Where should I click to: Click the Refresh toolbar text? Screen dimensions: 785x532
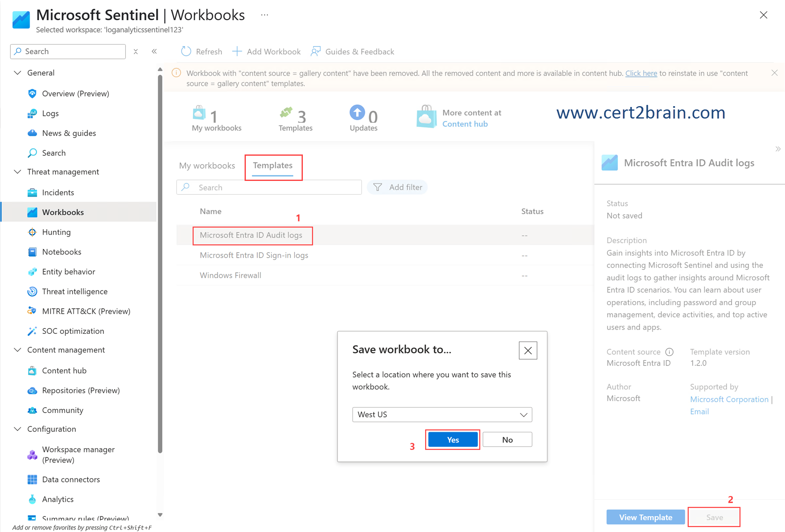(x=209, y=52)
